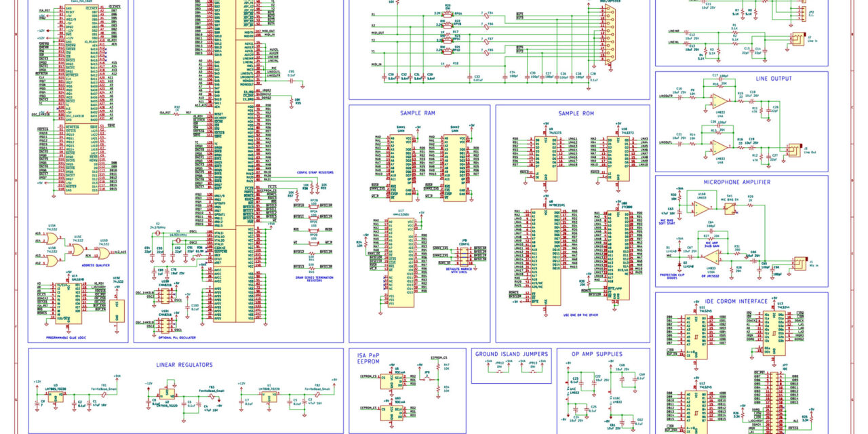Click the X1 16.9344MHz crystal symbol
Screen dimensions: 868x434
(178, 240)
